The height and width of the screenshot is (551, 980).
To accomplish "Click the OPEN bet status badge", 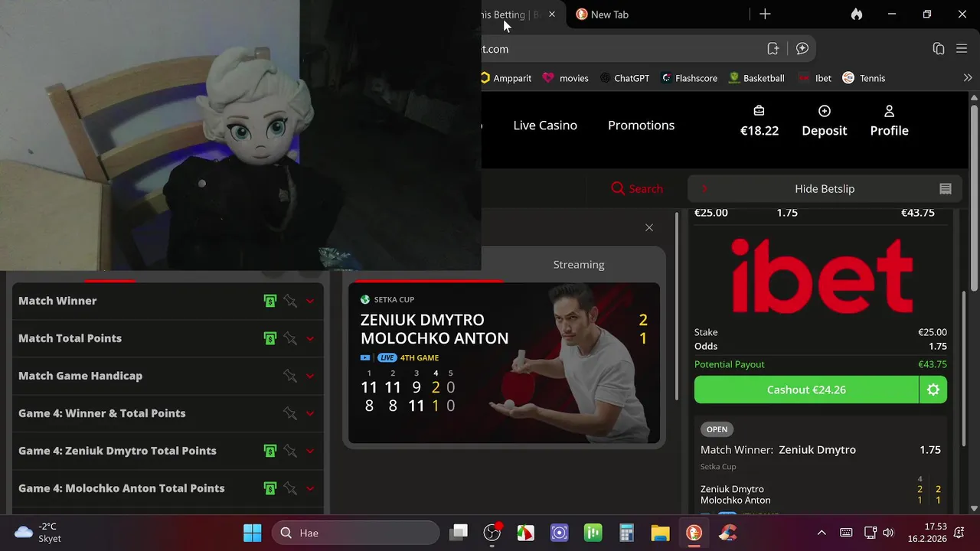I will 717,429.
